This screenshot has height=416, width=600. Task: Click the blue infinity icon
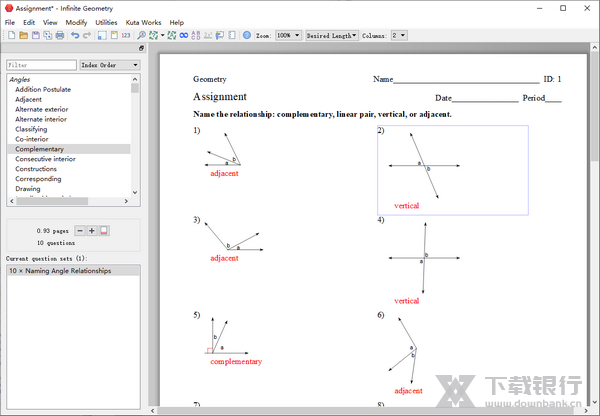click(183, 35)
